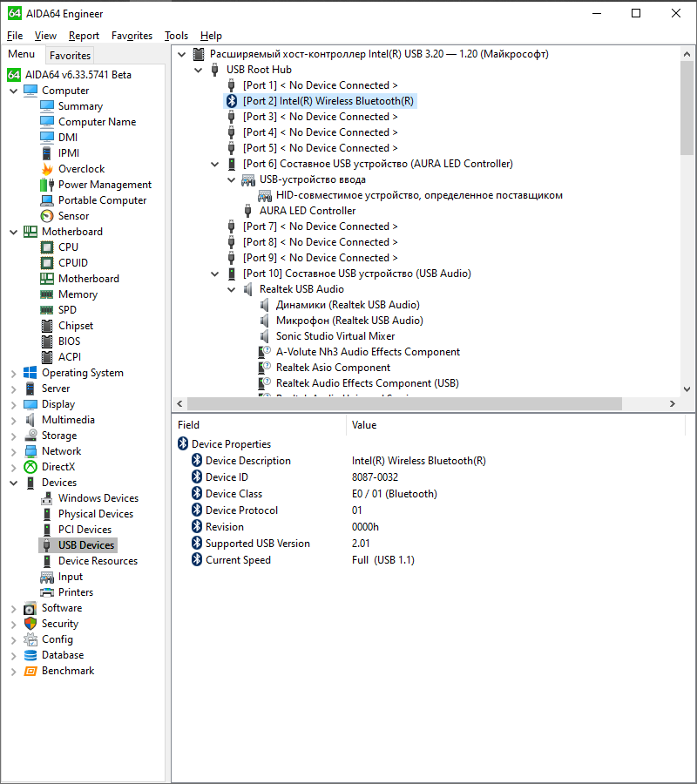Image resolution: width=697 pixels, height=784 pixels.
Task: Click the Memory module icon
Action: [x=47, y=294]
